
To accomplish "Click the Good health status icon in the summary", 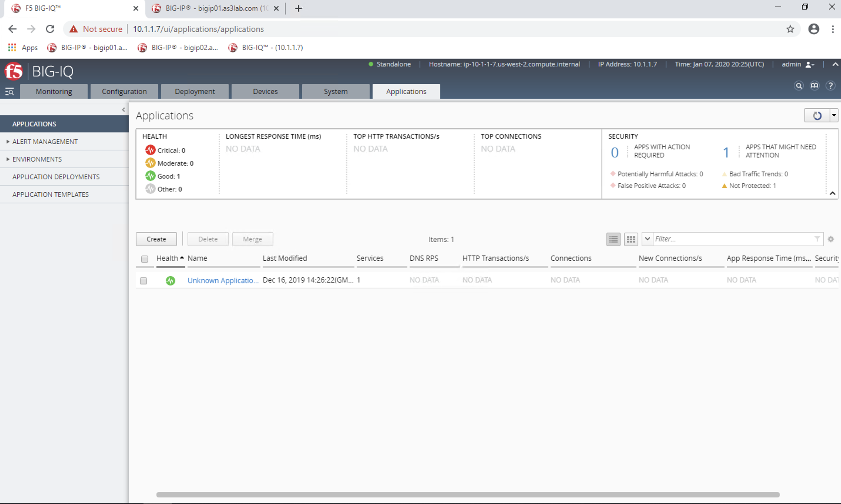I will 150,176.
